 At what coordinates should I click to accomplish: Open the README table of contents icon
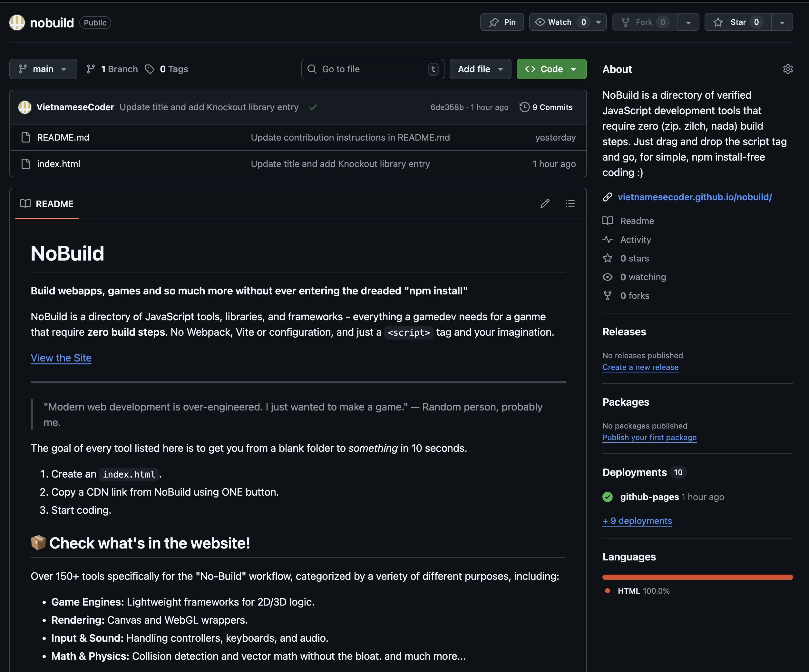click(570, 203)
